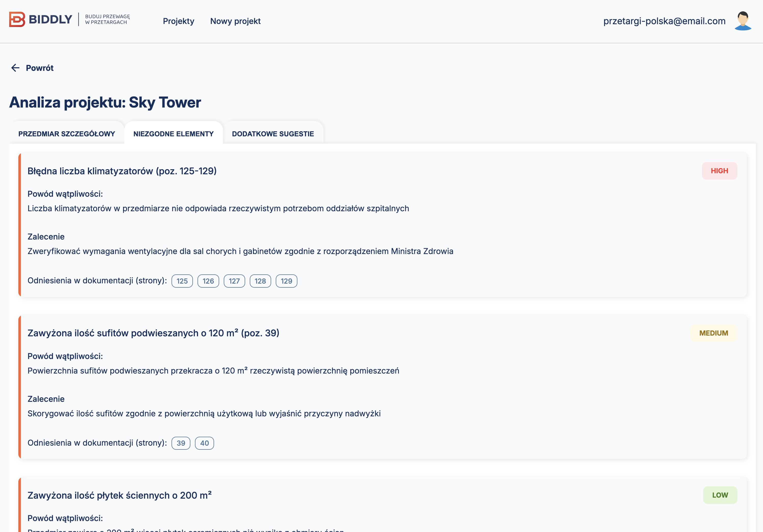The image size is (763, 532).
Task: Click the back arrow icon
Action: (x=15, y=68)
